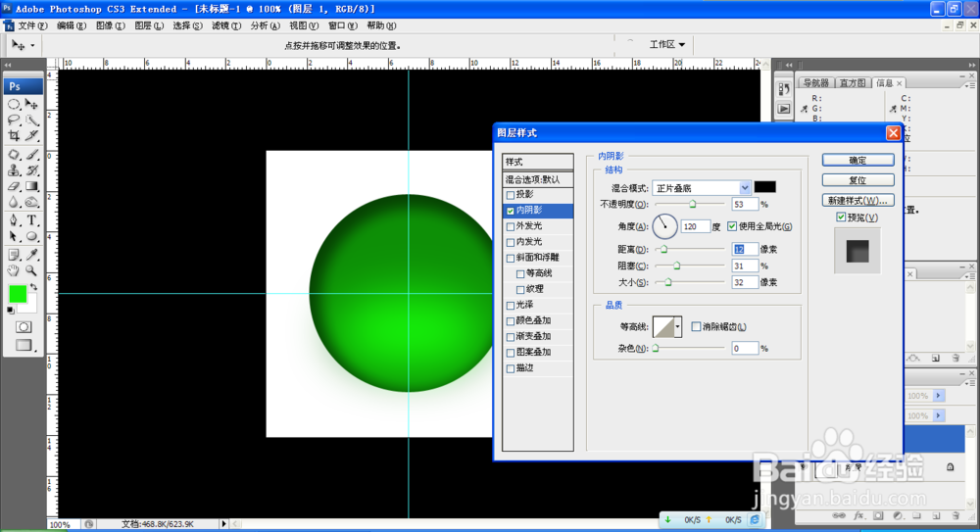Switch to the 直方图 Histogram tab
This screenshot has width=980, height=532.
pyautogui.click(x=853, y=82)
